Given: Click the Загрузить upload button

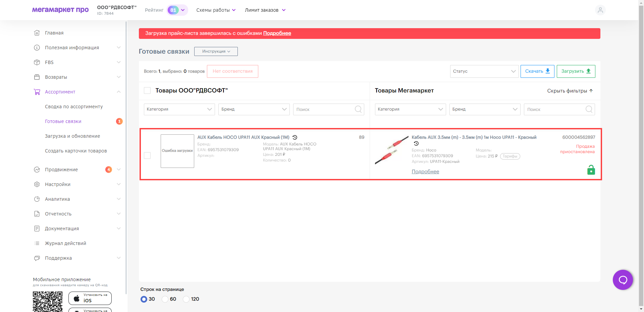Looking at the screenshot, I should tap(576, 71).
